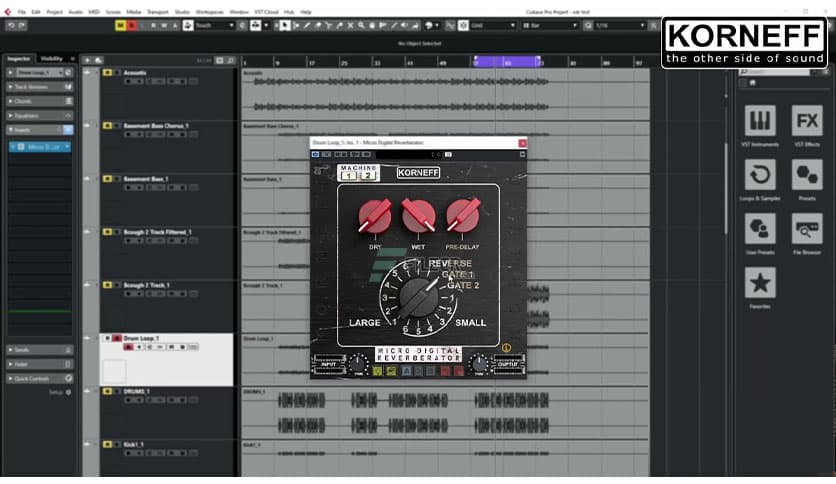This screenshot has height=484, width=836.
Task: Select the Borough 2 Track Filtered_1 track
Action: coord(157,232)
